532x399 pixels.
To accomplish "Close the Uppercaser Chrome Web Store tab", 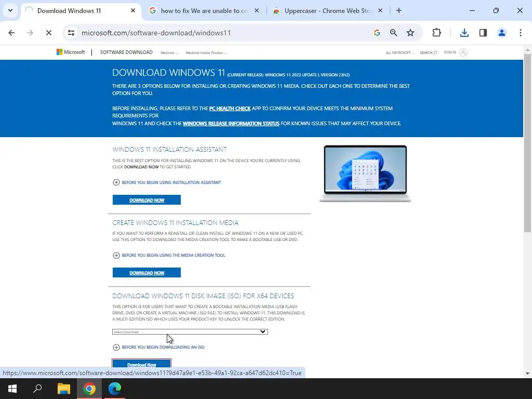I will coord(380,10).
